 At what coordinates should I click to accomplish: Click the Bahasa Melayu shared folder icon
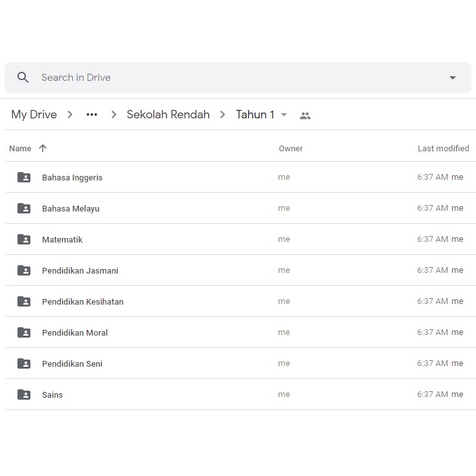24,208
